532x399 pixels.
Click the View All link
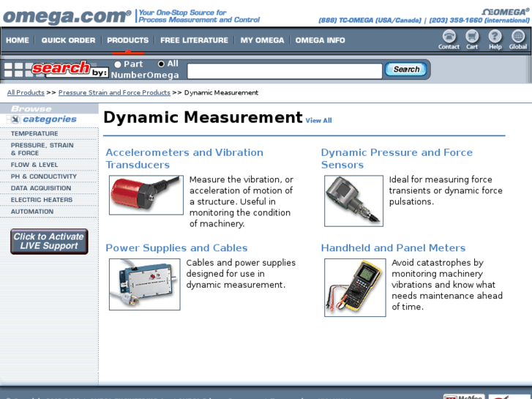pyautogui.click(x=318, y=121)
